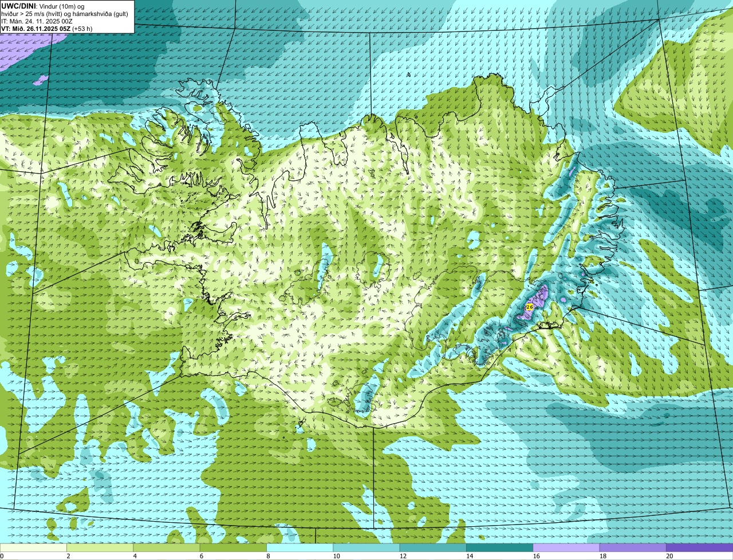Image resolution: width=733 pixels, height=560 pixels.
Task: Click the colour bar scale label '2'
Action: point(68,556)
